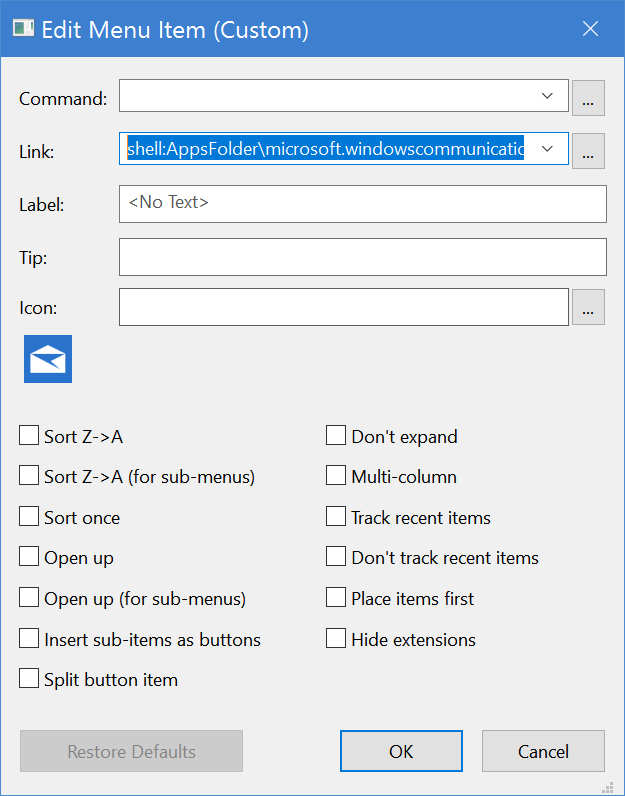Open the Link dropdown arrow

[x=547, y=149]
